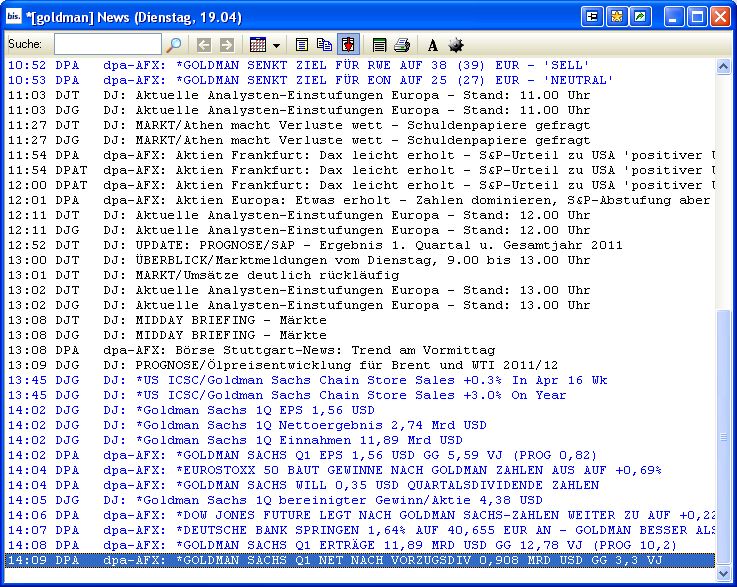Select 'GOLDMAN SACHS Q1 EPS 1,56 USD GG 5,59 VJ' row
Viewport: 737px width, 587px height.
(x=361, y=455)
